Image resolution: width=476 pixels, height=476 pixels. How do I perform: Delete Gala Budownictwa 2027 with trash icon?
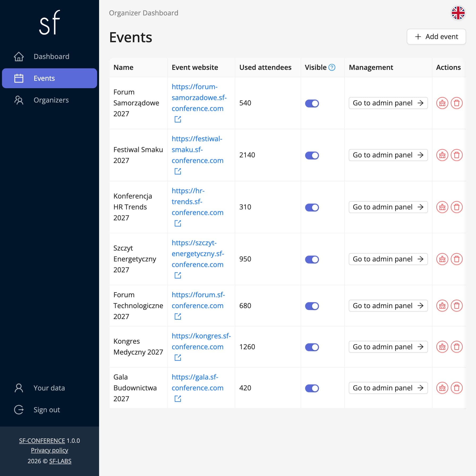[457, 388]
